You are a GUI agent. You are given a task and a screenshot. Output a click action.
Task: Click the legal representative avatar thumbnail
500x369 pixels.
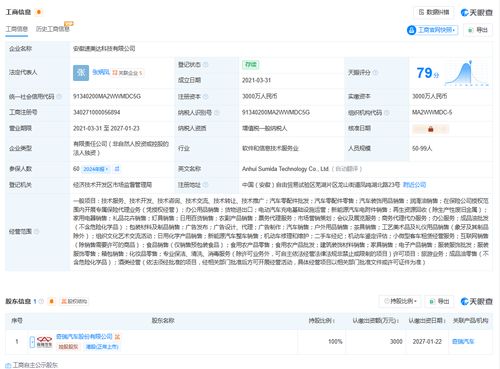click(81, 73)
